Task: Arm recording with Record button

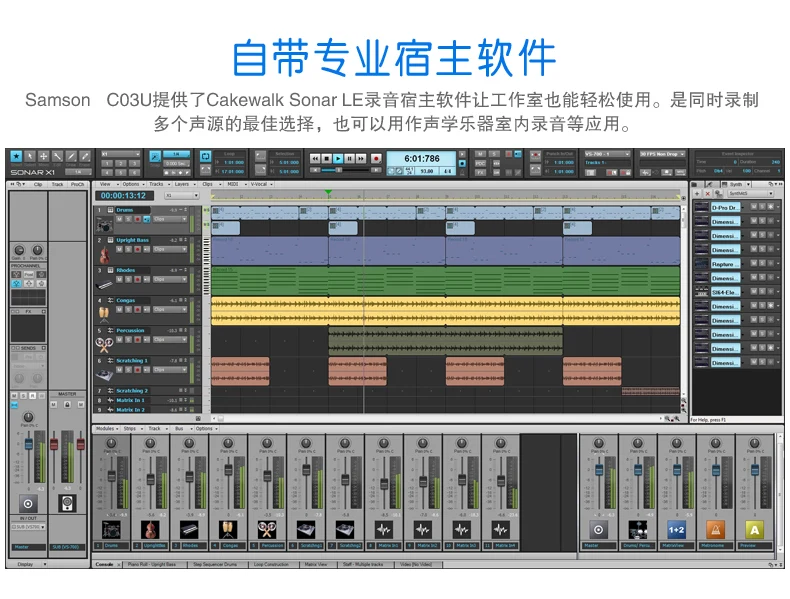Action: [376, 159]
